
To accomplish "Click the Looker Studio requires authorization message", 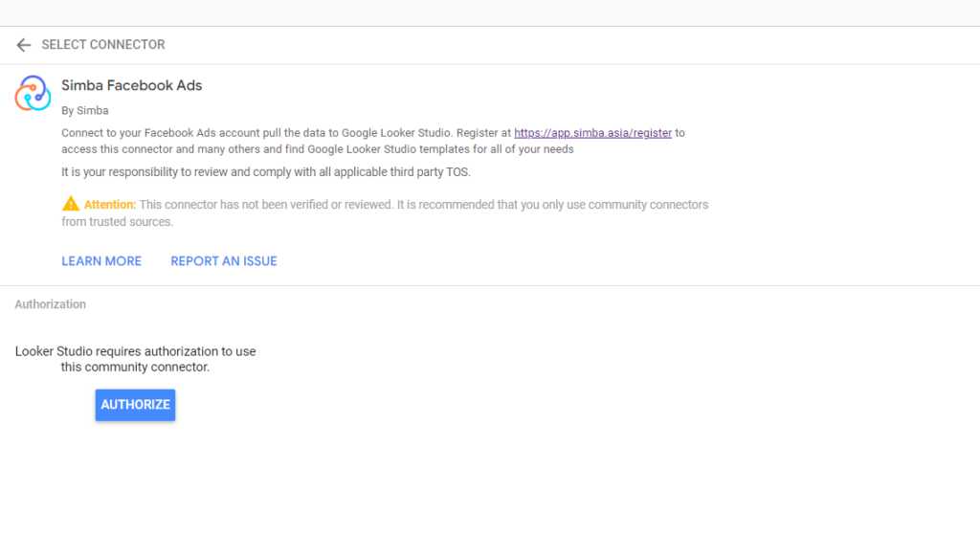I will click(x=136, y=351).
